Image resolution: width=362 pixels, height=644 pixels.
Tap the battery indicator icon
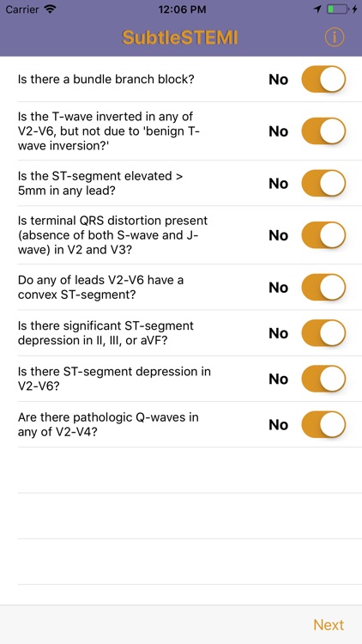coord(338,9)
